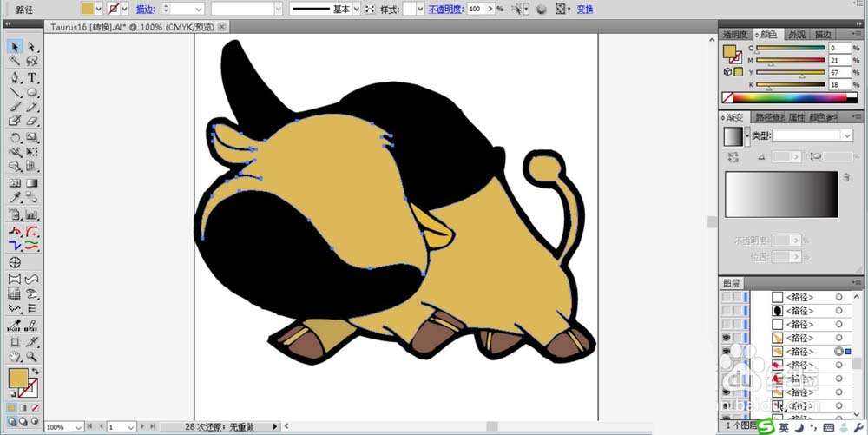Image resolution: width=868 pixels, height=435 pixels.
Task: Show the topmost hidden path in Layers
Action: tap(727, 297)
